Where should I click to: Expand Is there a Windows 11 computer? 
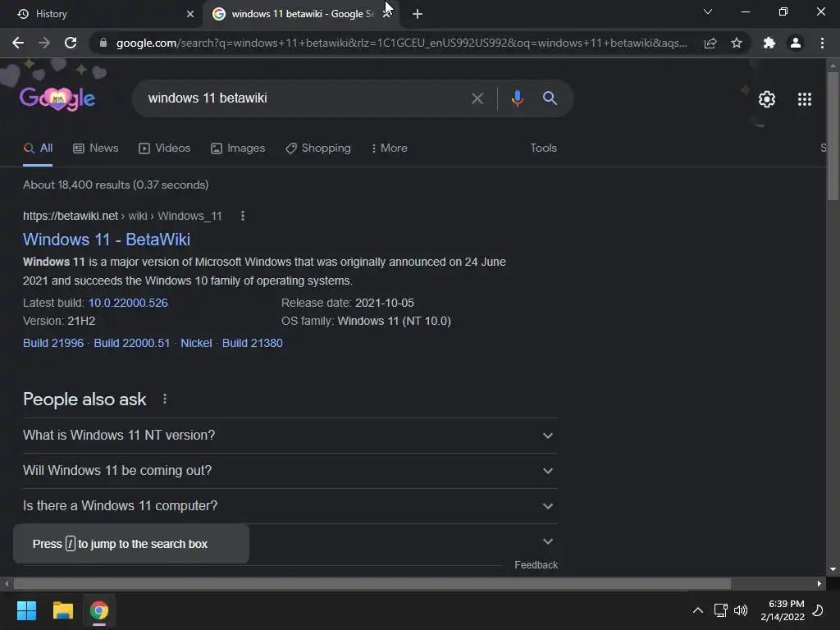click(x=290, y=506)
